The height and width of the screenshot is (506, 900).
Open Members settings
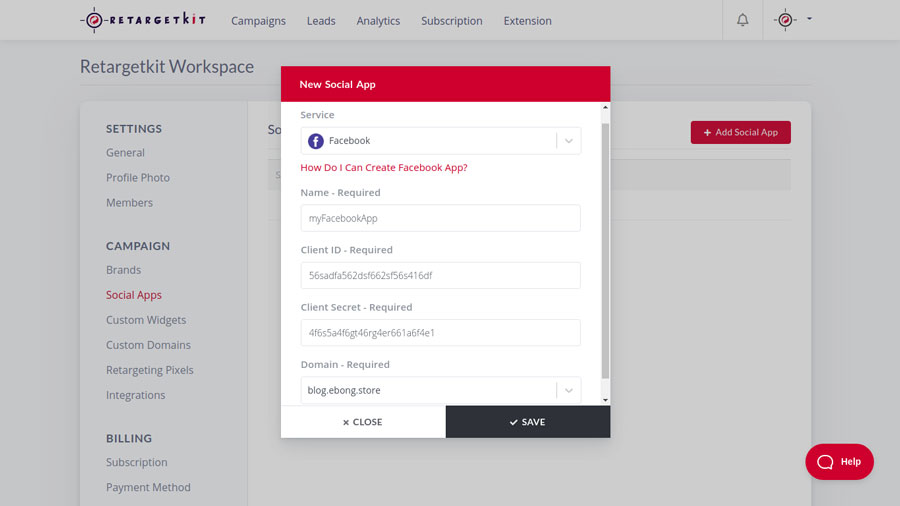point(129,203)
